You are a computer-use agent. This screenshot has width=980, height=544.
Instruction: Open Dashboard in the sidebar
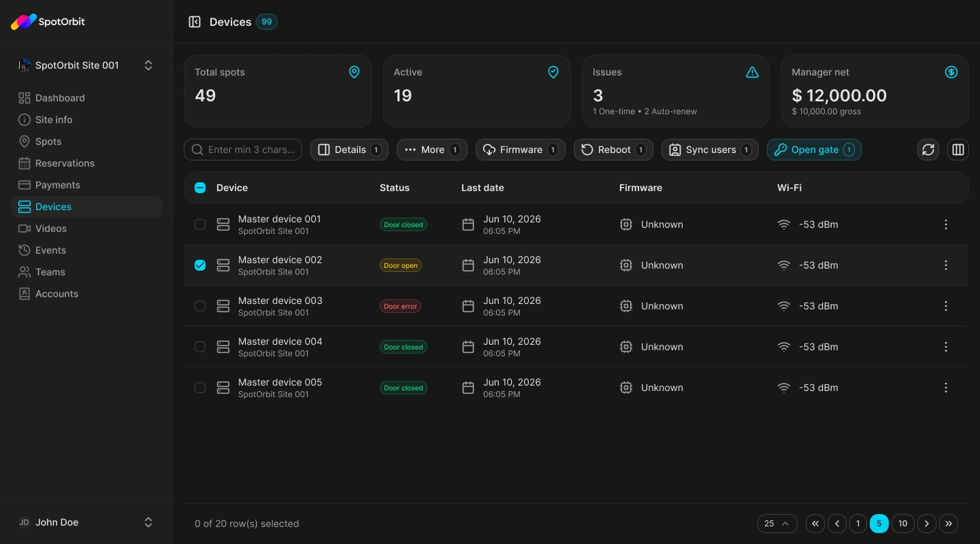[x=86, y=98]
